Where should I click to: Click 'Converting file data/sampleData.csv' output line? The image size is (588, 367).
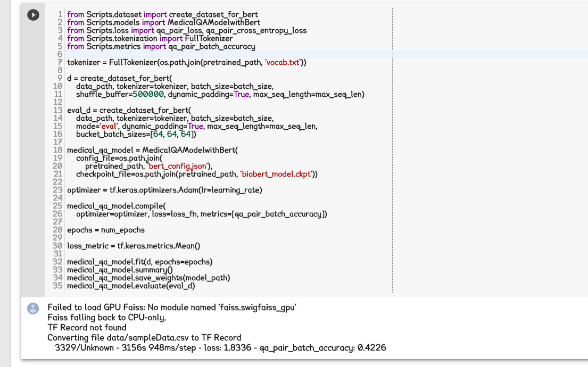(x=144, y=338)
